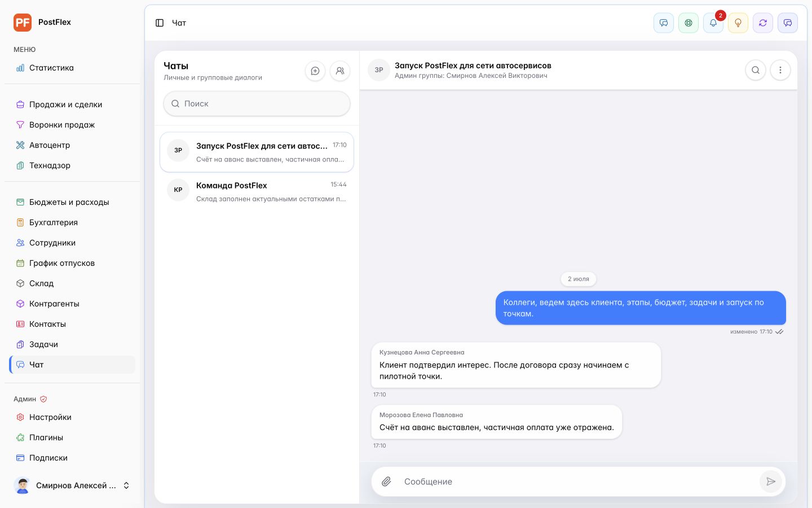This screenshot has height=508, width=812.
Task: Open the Команда PostFlex chat
Action: 257,192
